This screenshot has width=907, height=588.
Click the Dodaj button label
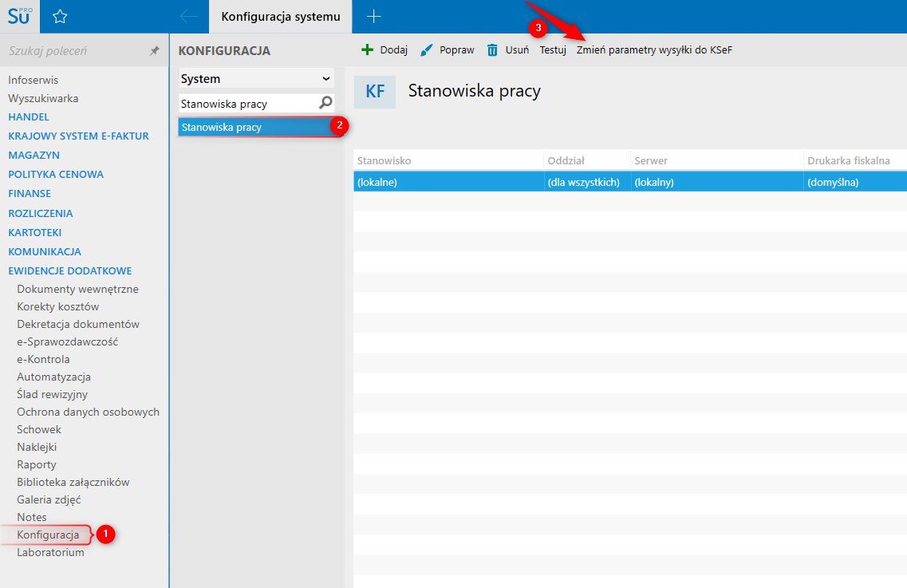[394, 49]
